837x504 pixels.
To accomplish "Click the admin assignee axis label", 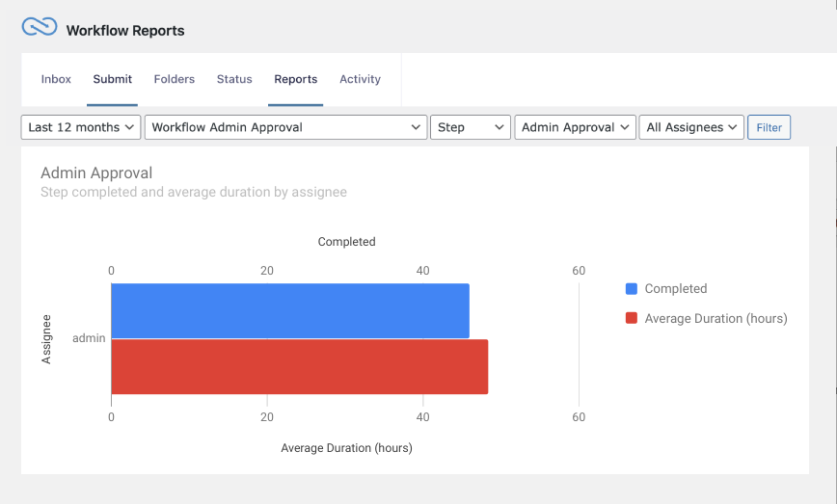I will (x=89, y=338).
